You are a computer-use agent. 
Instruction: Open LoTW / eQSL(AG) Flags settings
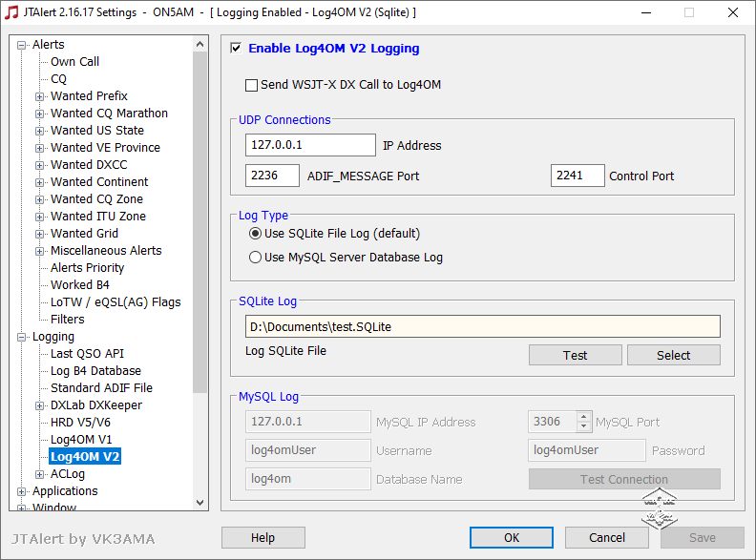pyautogui.click(x=115, y=302)
